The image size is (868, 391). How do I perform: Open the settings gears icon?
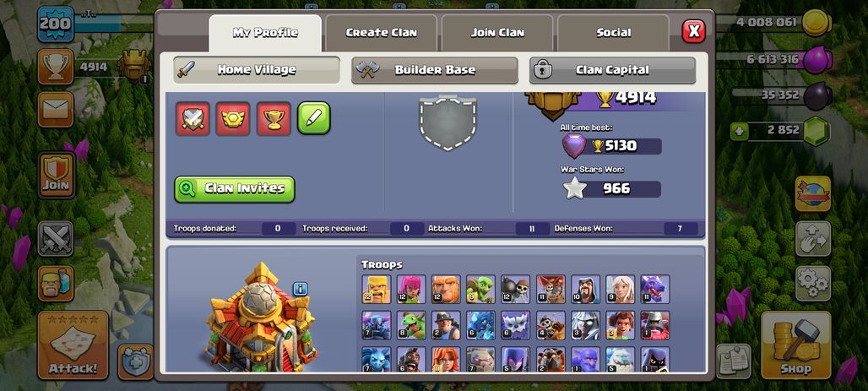[x=812, y=284]
